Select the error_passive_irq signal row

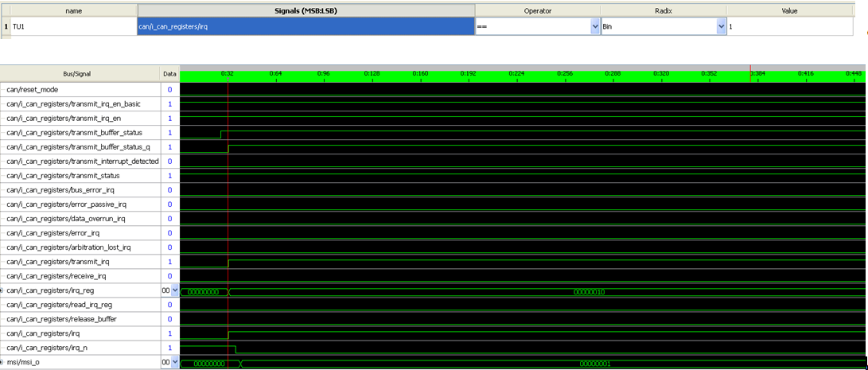tap(66, 204)
